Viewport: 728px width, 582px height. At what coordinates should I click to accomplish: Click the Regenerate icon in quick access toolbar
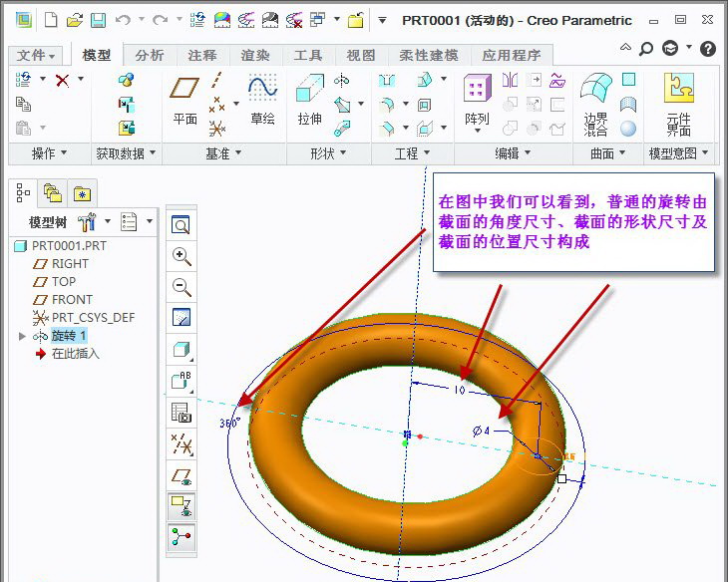(197, 20)
